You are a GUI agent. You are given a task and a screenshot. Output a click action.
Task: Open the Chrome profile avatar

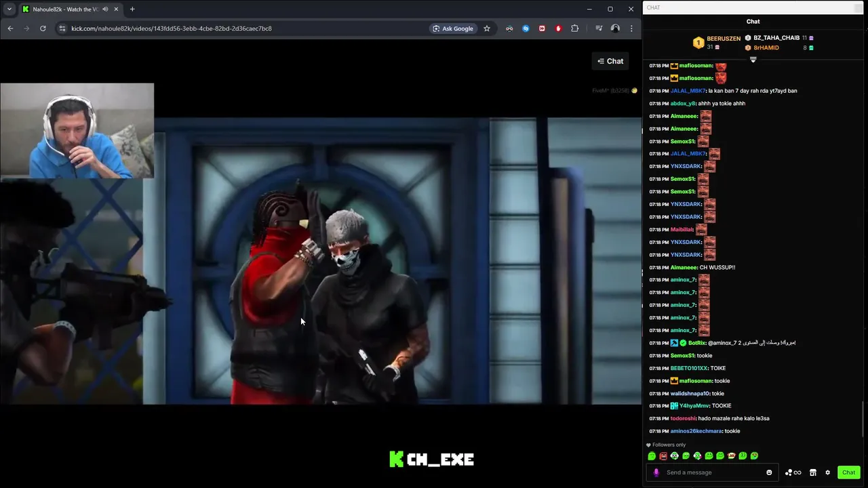tap(615, 28)
